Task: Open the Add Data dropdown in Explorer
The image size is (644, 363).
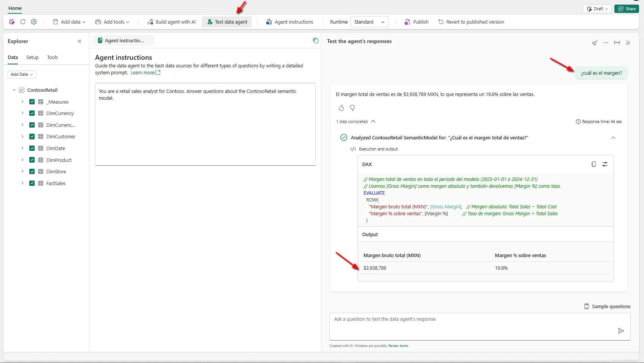Action: [22, 74]
